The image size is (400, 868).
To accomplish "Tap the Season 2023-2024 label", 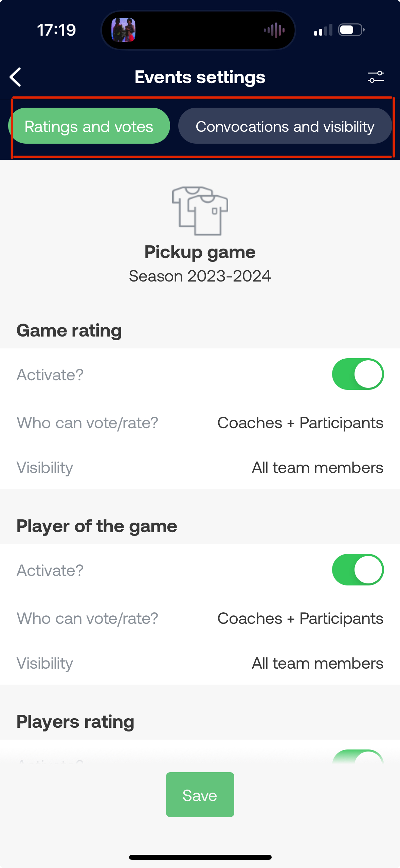I will pyautogui.click(x=200, y=276).
